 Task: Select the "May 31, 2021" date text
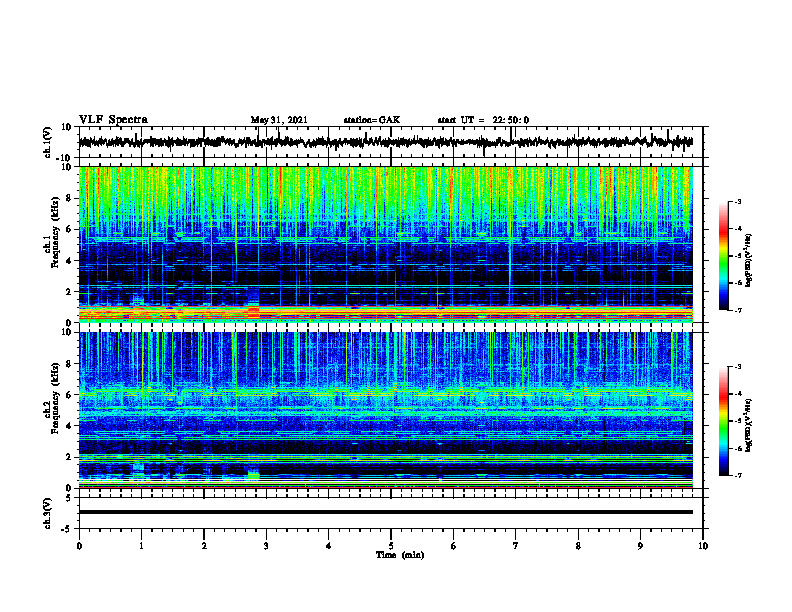pos(279,120)
